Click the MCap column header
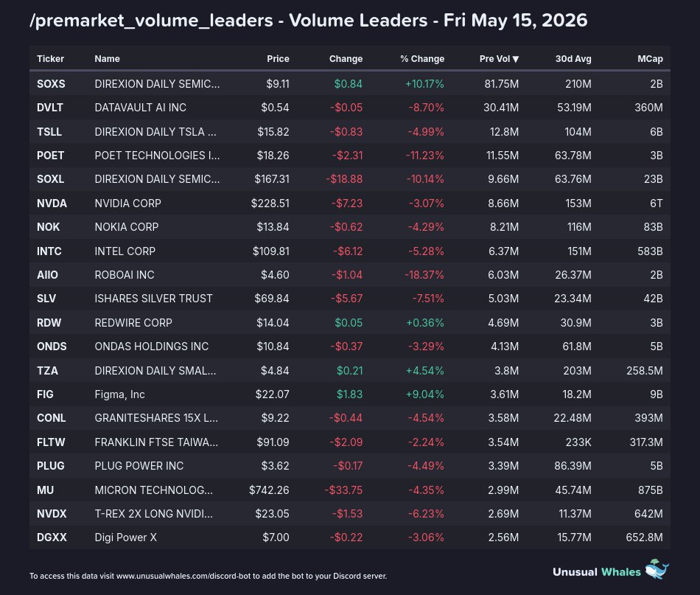Screen dimensions: 700x595 (x=650, y=58)
